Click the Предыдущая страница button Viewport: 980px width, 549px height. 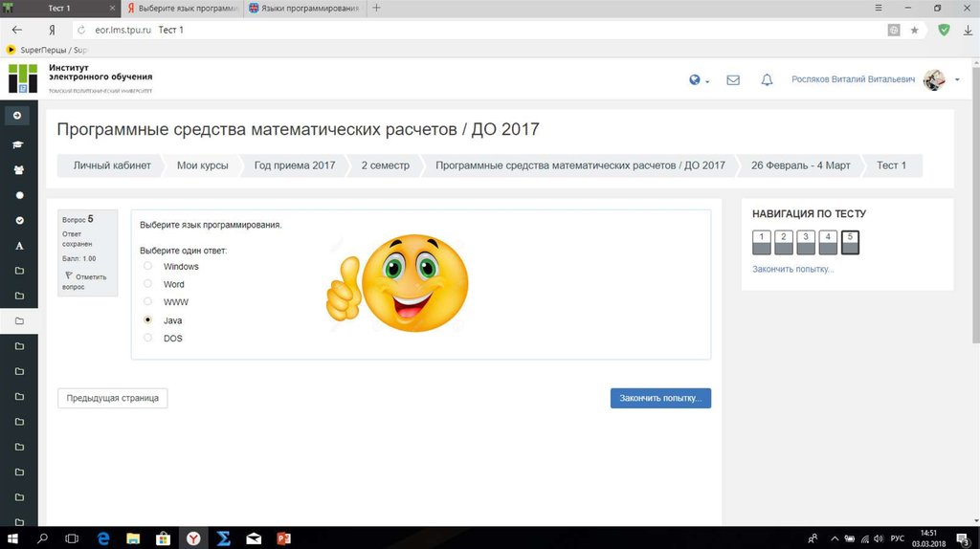113,398
